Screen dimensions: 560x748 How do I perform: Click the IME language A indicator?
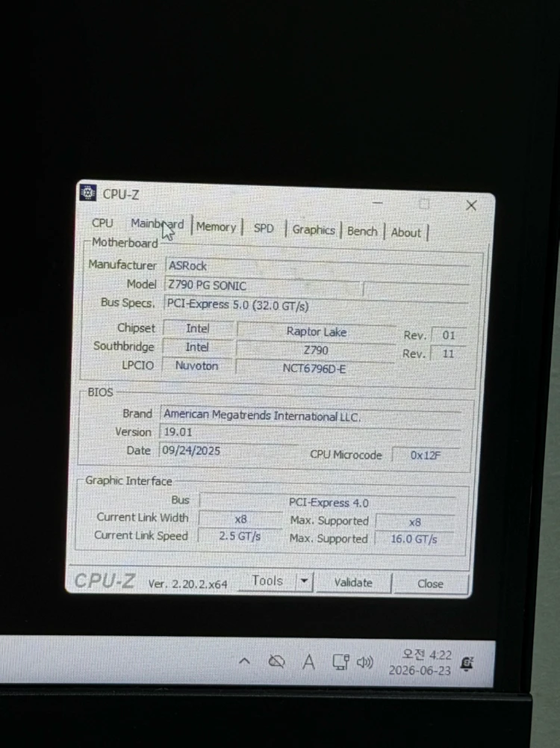309,662
